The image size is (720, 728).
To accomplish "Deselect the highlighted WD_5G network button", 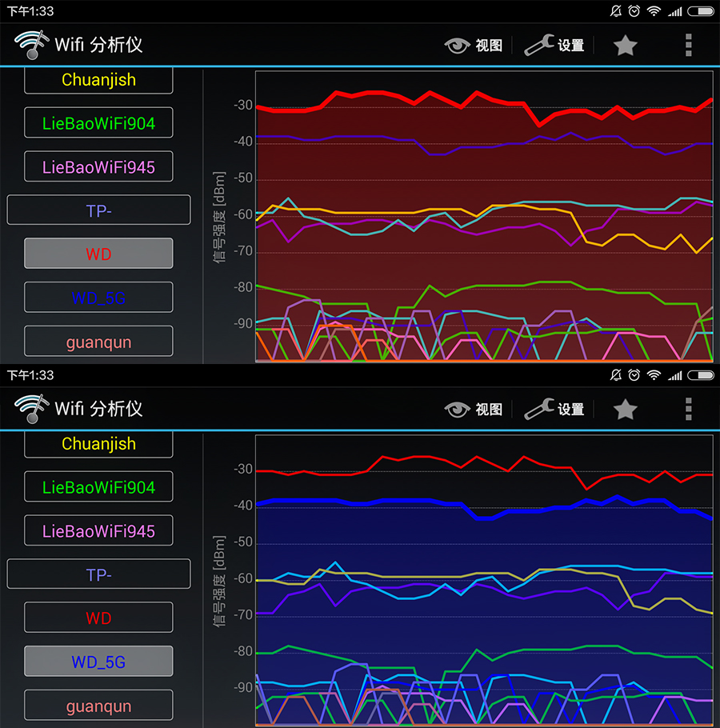I will pos(98,662).
